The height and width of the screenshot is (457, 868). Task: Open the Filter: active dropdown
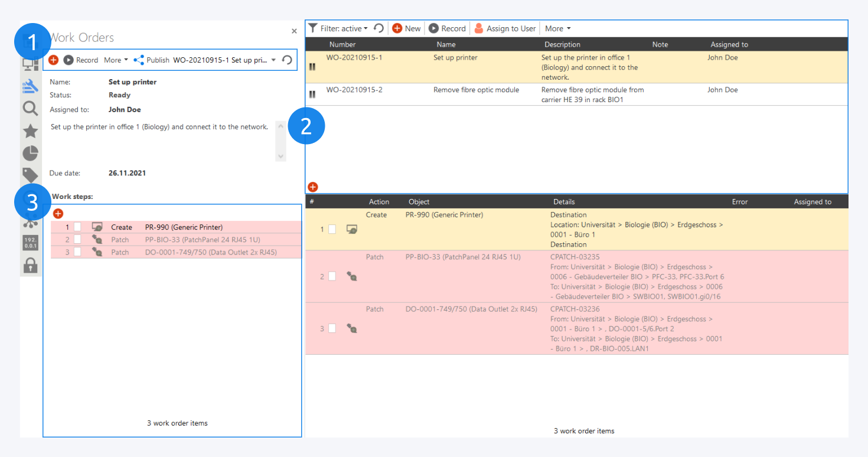click(344, 28)
